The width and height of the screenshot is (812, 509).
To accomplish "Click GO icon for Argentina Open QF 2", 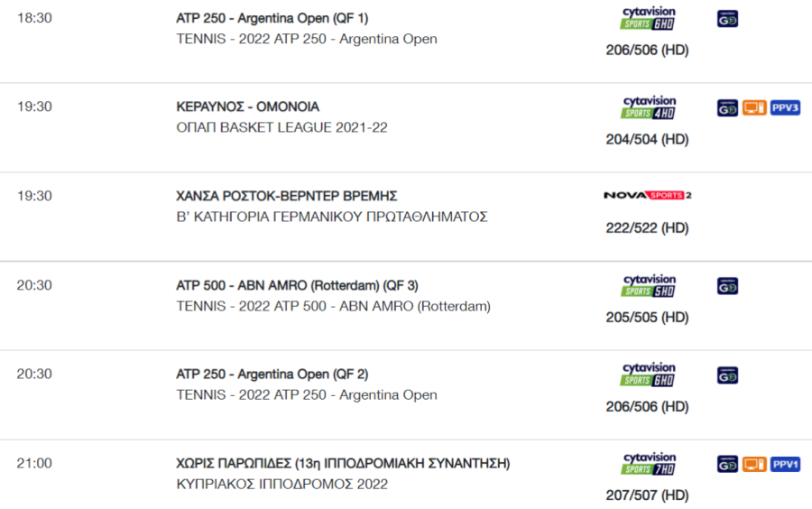I will [x=727, y=375].
